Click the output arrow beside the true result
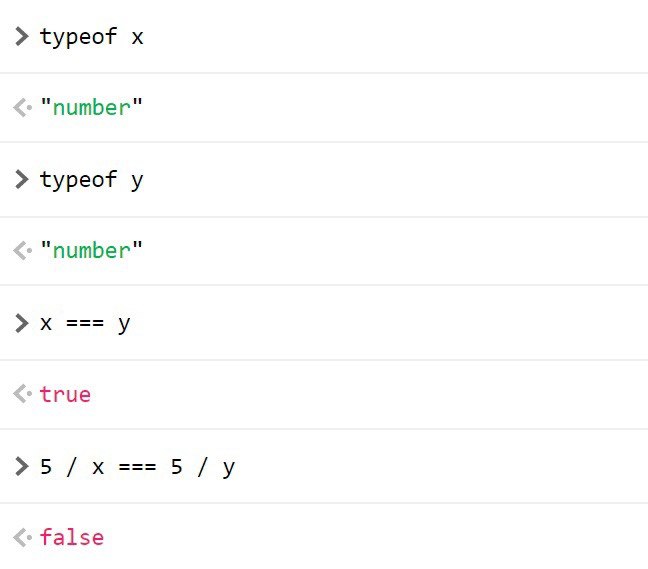Viewport: 648px width, 569px height. click(x=22, y=394)
